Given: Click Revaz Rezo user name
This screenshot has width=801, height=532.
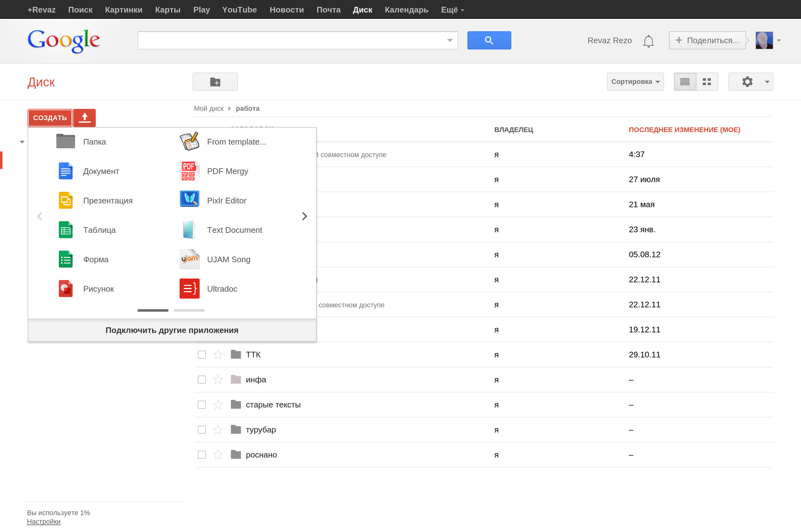Looking at the screenshot, I should (610, 40).
